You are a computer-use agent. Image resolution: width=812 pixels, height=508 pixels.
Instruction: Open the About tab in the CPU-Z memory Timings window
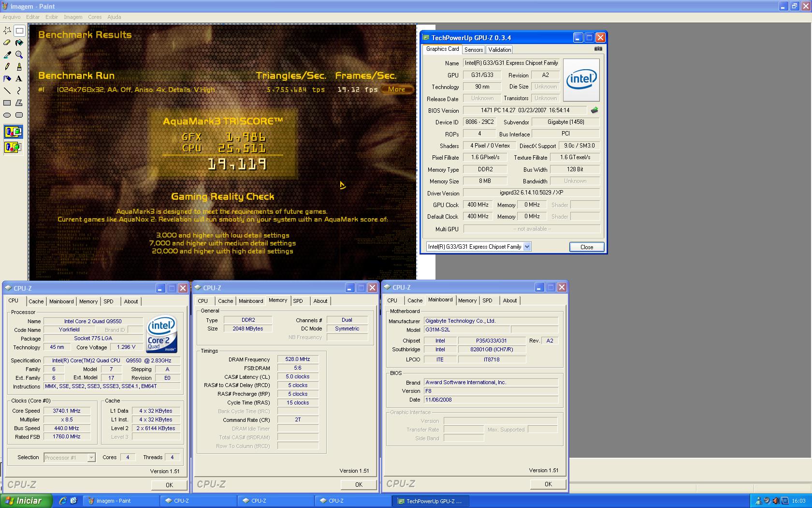tap(320, 301)
